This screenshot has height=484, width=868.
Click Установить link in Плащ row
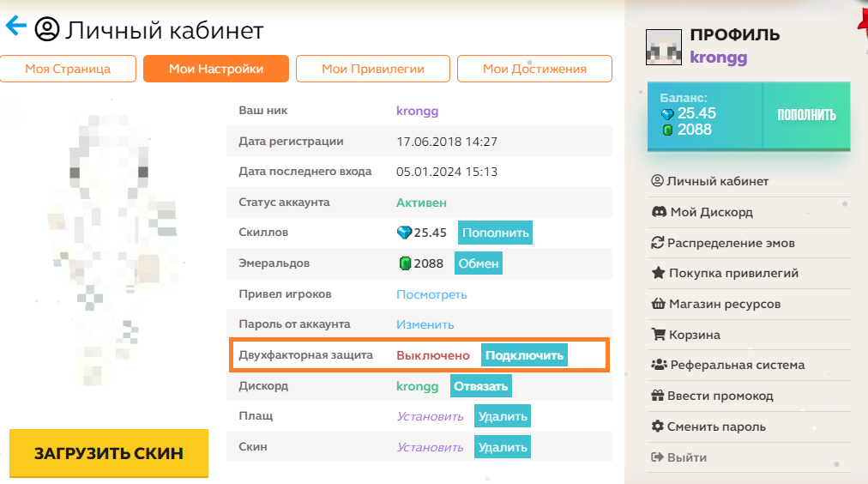(430, 416)
